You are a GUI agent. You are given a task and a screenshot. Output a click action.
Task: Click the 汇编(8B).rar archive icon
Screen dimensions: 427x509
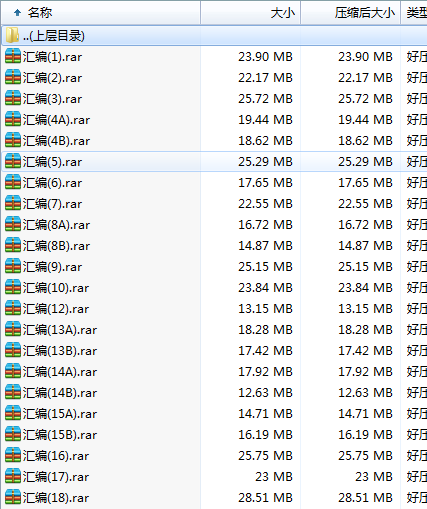[13, 245]
